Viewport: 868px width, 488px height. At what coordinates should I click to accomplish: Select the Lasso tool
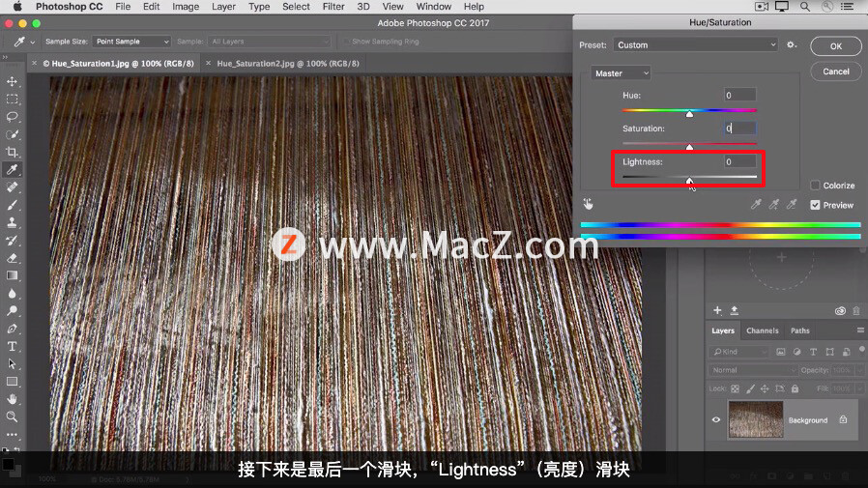(x=12, y=117)
